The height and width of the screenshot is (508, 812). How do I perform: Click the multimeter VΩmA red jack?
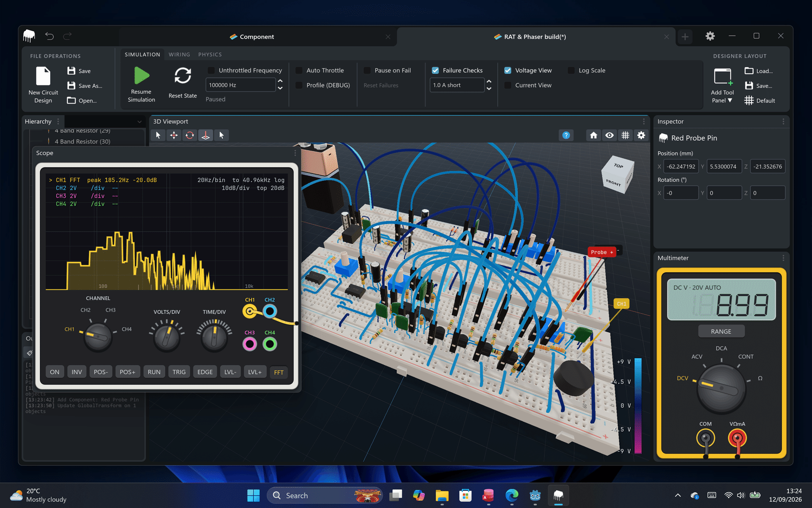coord(737,438)
